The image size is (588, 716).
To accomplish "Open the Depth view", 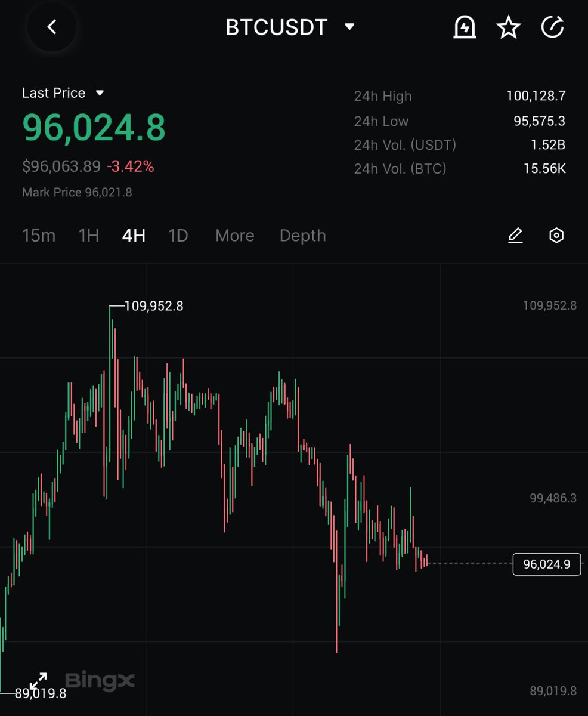I will point(302,236).
